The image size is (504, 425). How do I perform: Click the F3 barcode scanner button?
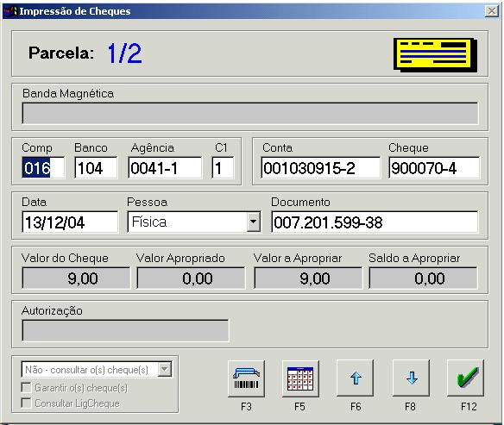point(246,378)
